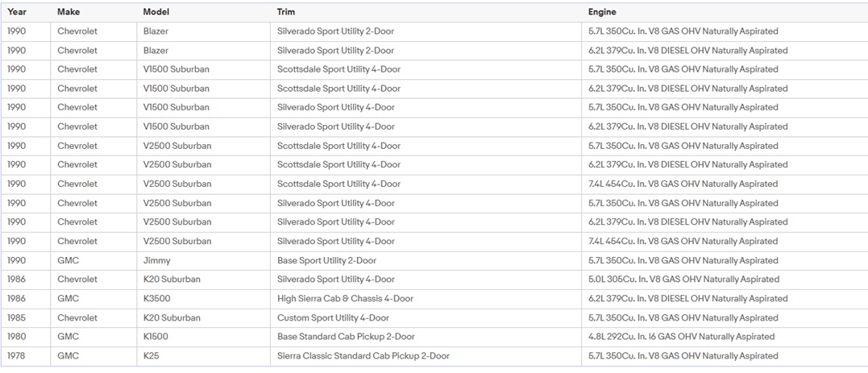Screen dimensions: 868x373
Task: Click the Engine column header
Action: pos(602,12)
